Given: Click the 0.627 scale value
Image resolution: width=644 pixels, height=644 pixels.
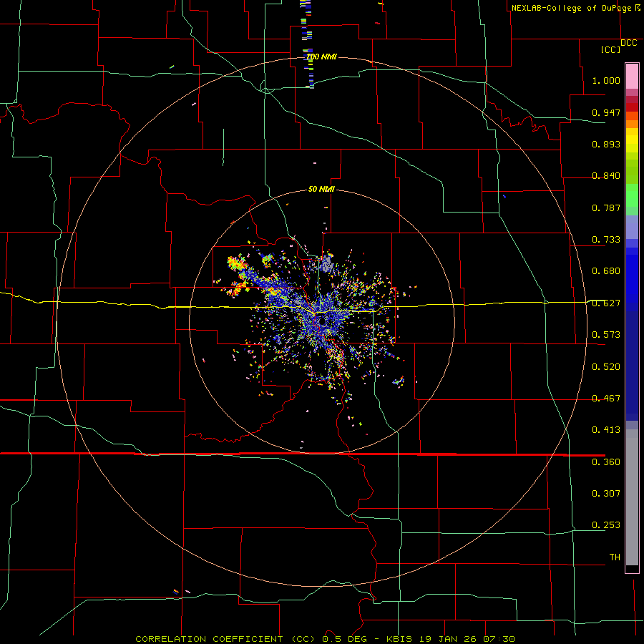Looking at the screenshot, I should (606, 303).
